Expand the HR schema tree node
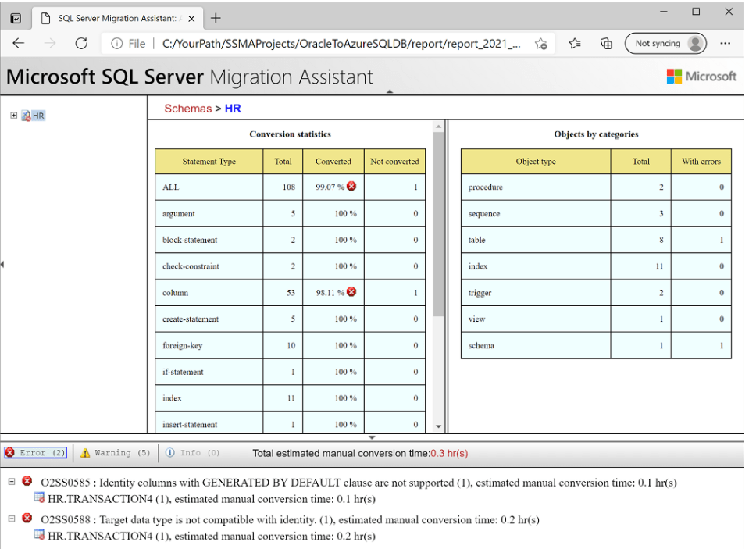This screenshot has height=549, width=756. (x=14, y=116)
